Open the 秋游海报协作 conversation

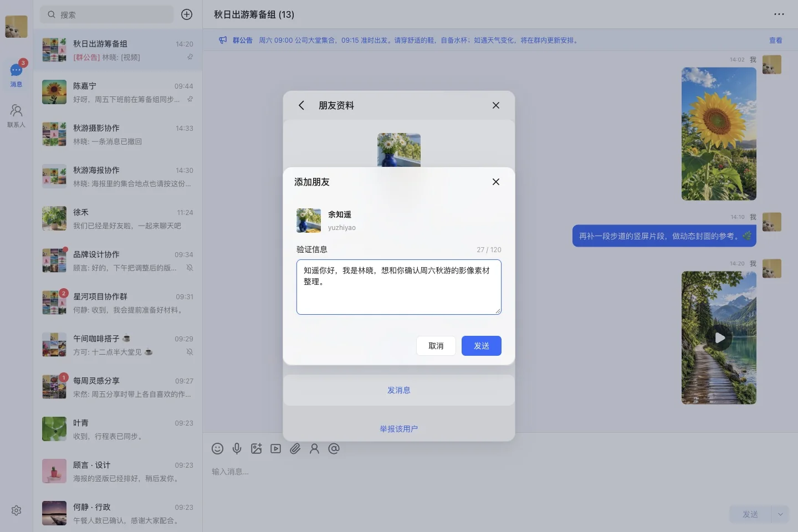pos(117,176)
